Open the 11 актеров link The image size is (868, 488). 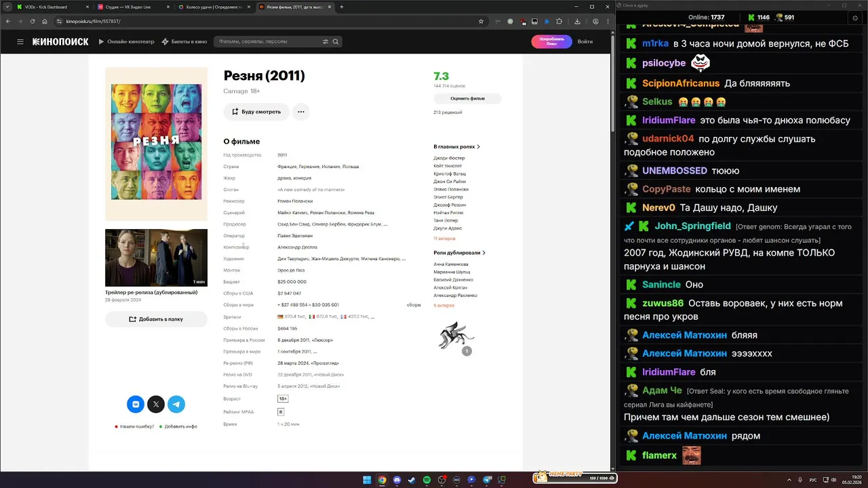tap(444, 239)
